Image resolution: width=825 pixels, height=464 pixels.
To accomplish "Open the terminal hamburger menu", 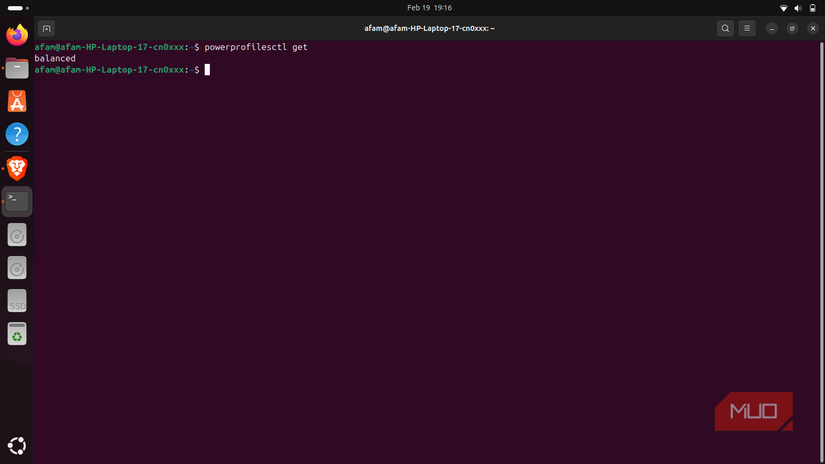I will point(747,28).
